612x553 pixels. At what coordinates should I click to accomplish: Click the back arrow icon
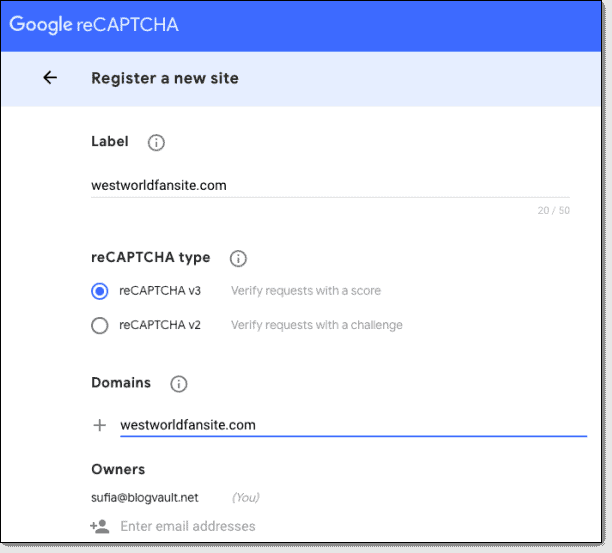coord(50,78)
